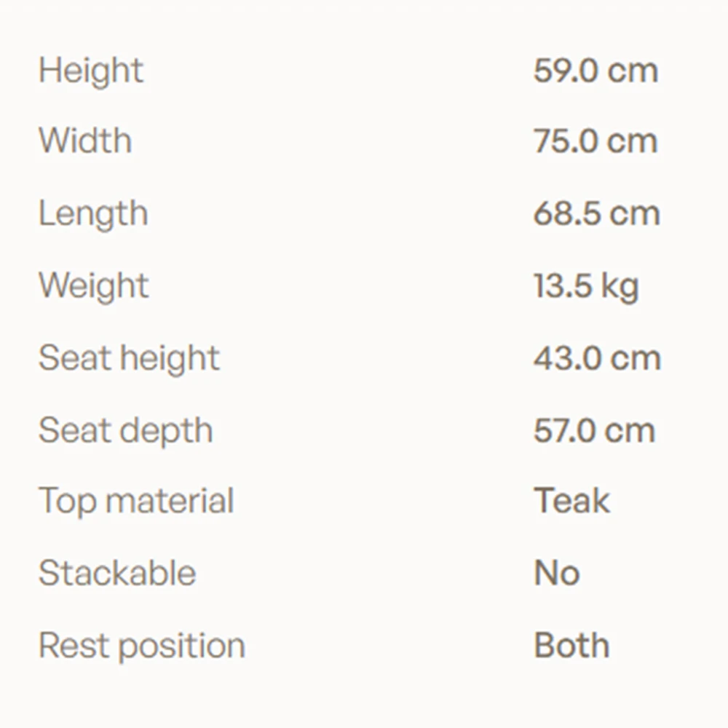Select the 59.0 cm height value

pyautogui.click(x=596, y=71)
